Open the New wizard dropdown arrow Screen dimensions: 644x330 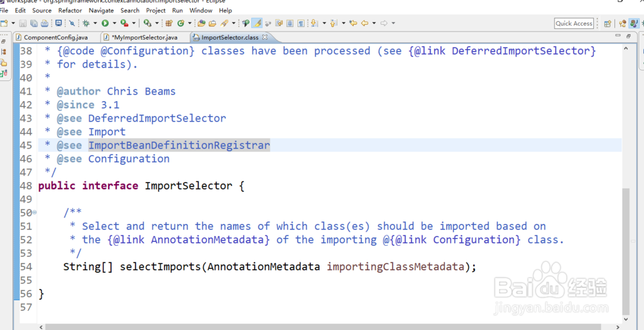pyautogui.click(x=13, y=23)
